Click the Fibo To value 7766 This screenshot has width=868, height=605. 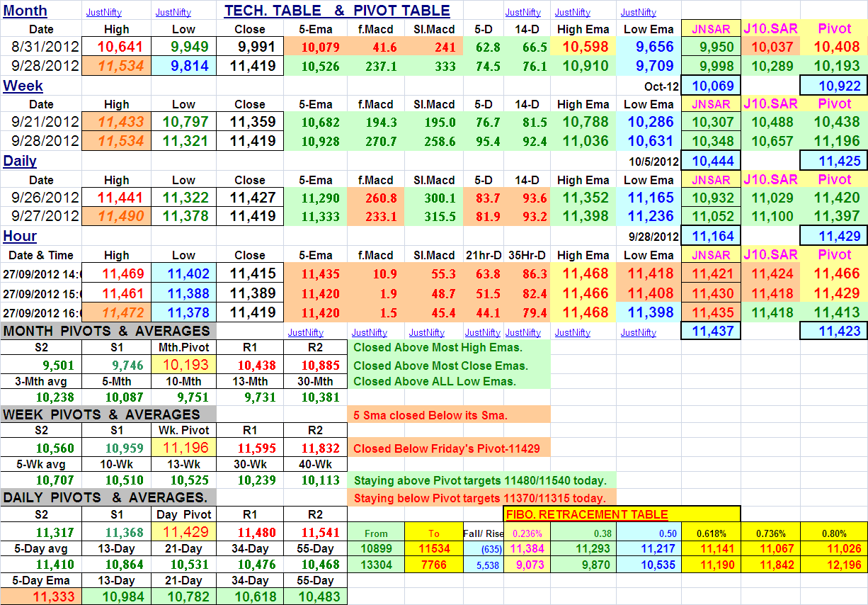tap(433, 565)
